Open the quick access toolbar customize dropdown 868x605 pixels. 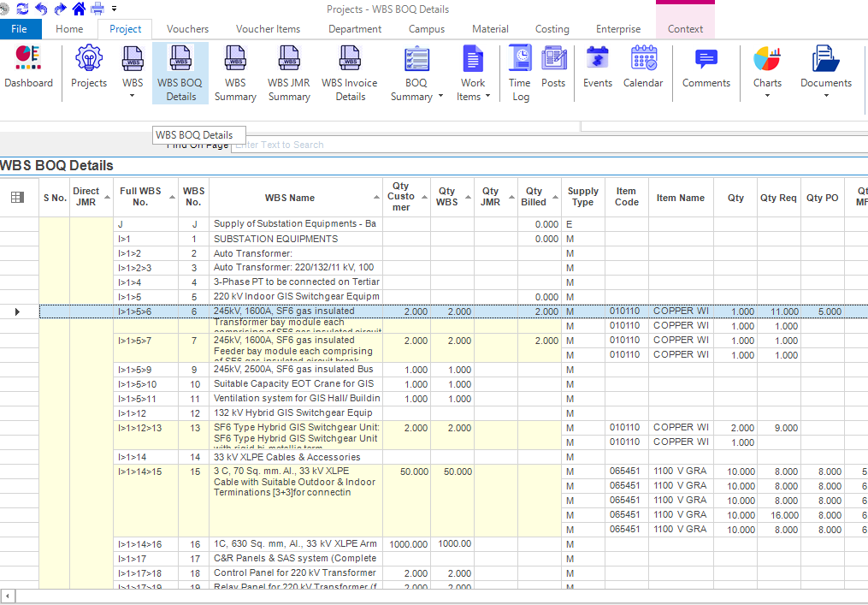point(114,9)
